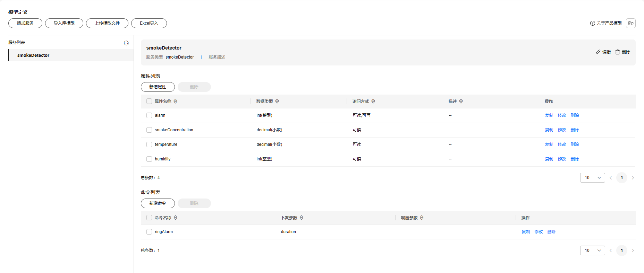Sort by 访问方式 column
644x273 pixels.
click(373, 101)
